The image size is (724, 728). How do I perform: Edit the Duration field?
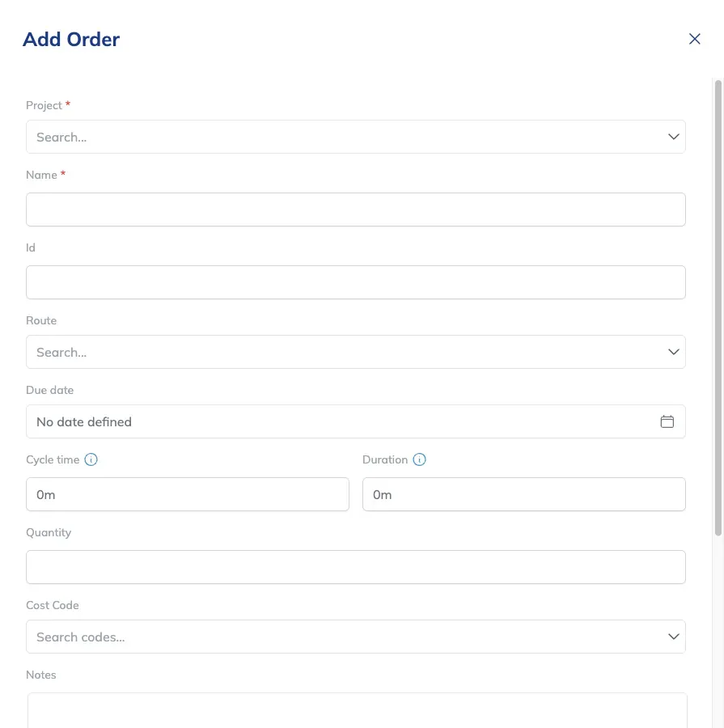(524, 494)
